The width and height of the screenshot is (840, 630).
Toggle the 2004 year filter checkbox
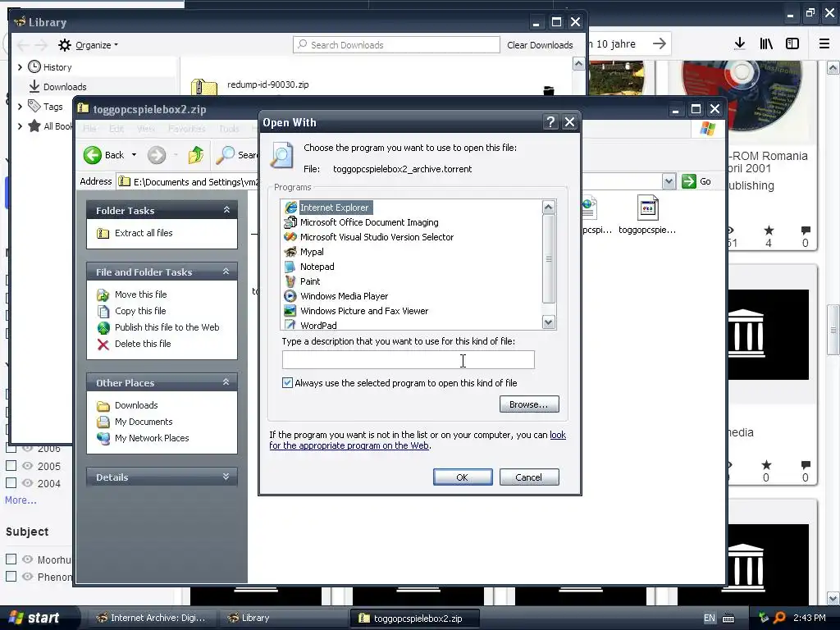(11, 482)
